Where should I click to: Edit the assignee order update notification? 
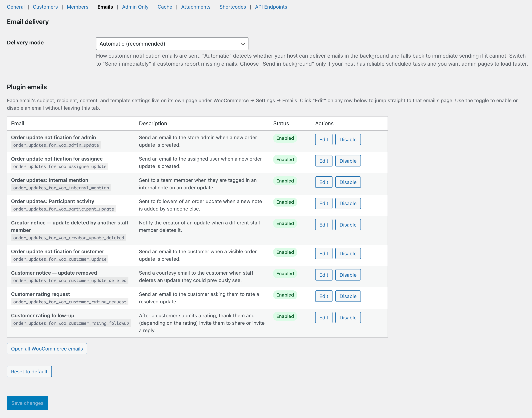pos(324,161)
